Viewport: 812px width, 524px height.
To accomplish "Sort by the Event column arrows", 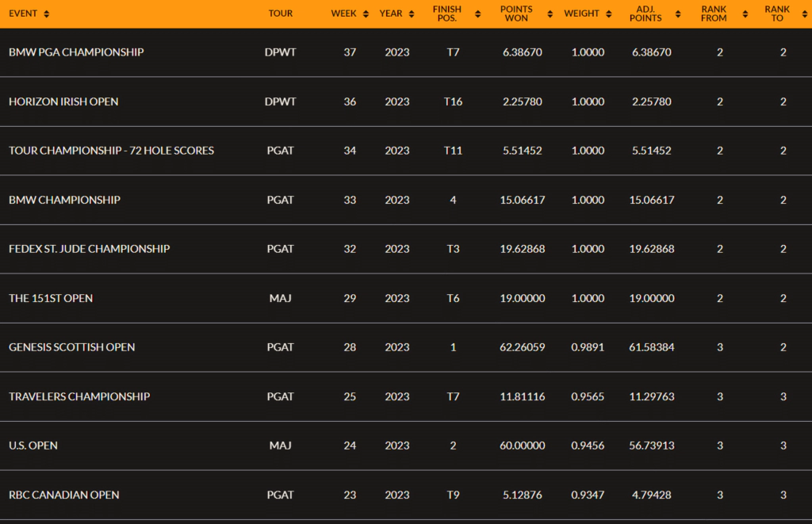I will pos(47,14).
